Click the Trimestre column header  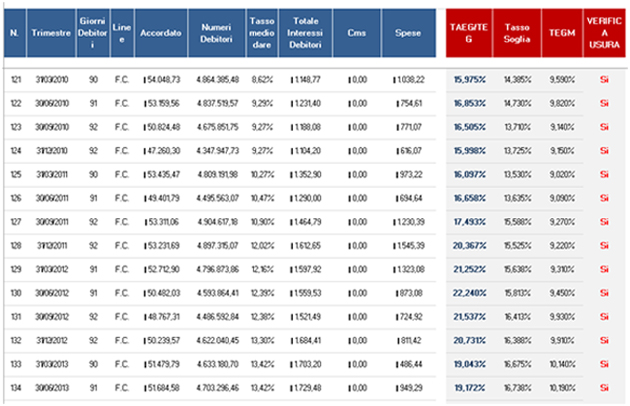click(51, 33)
